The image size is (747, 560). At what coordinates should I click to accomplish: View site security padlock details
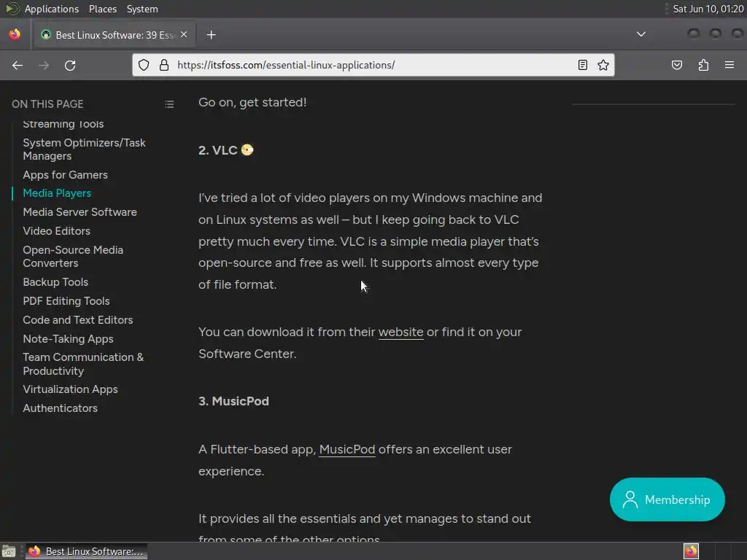[164, 65]
